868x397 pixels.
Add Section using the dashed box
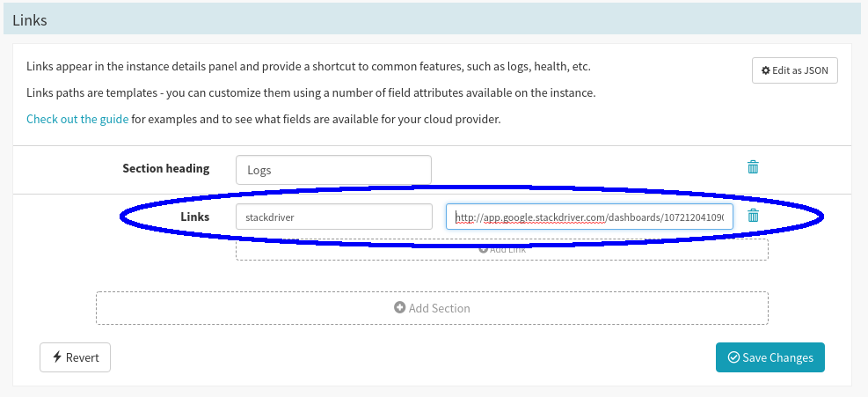pyautogui.click(x=432, y=308)
